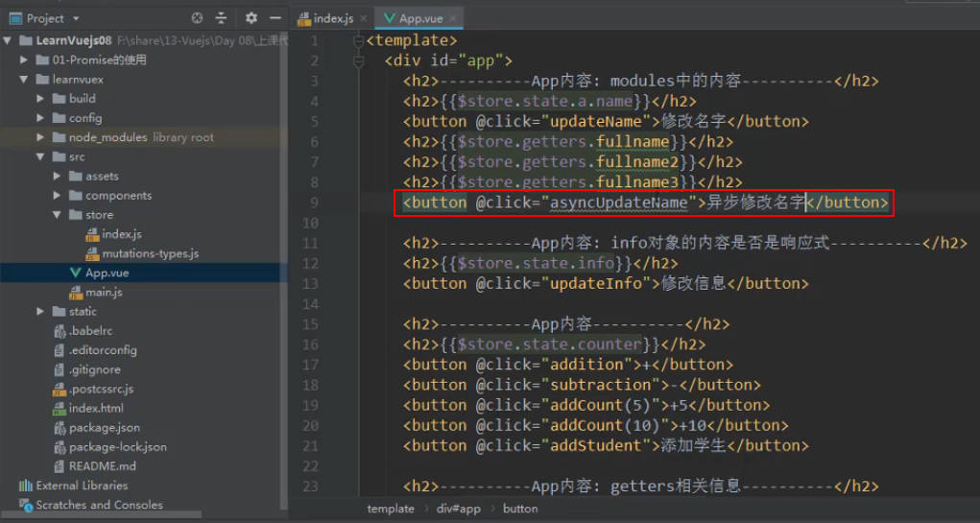This screenshot has width=980, height=523.
Task: Open index.html in project tree
Action: [96, 408]
